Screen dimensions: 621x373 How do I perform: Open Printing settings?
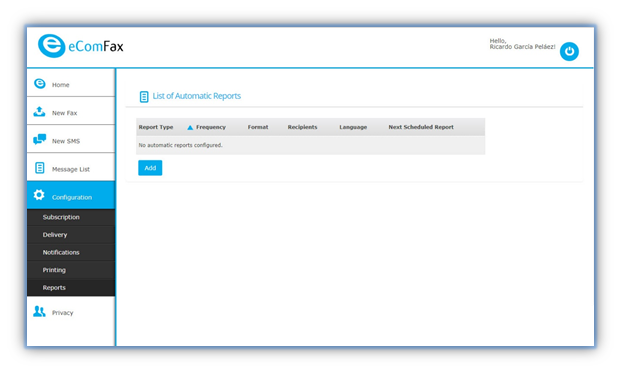(71, 270)
